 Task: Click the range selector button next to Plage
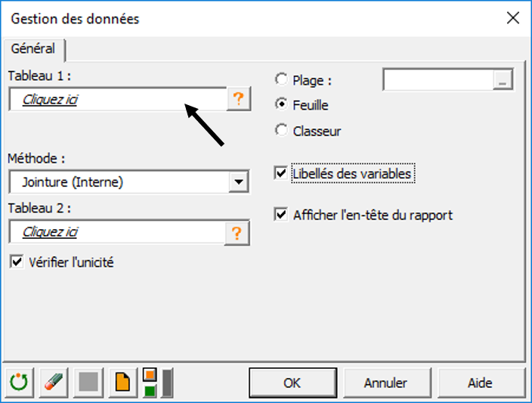(x=504, y=81)
